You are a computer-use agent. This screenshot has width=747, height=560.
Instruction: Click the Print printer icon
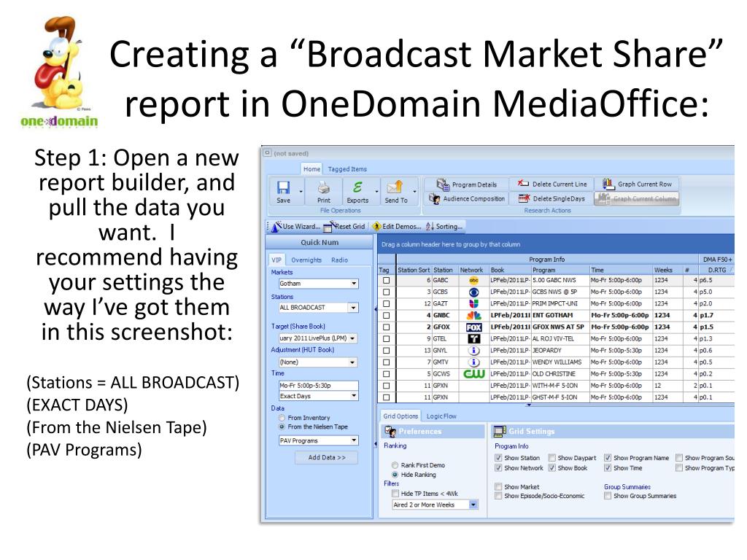pyautogui.click(x=324, y=187)
